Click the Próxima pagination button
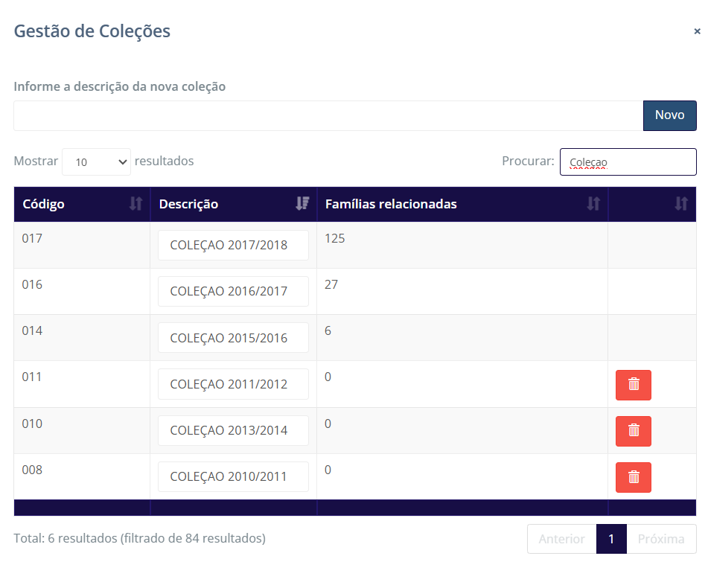Viewport: 708px width, 588px height. (x=660, y=539)
